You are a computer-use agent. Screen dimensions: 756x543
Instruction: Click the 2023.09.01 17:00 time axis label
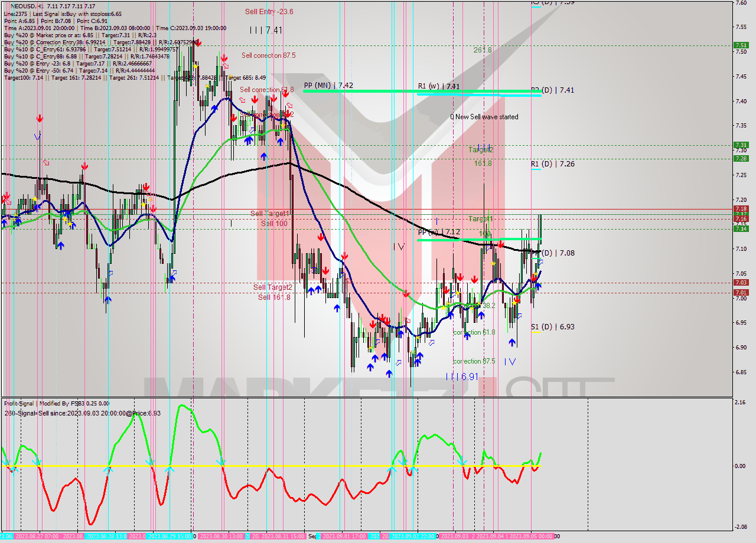344,537
